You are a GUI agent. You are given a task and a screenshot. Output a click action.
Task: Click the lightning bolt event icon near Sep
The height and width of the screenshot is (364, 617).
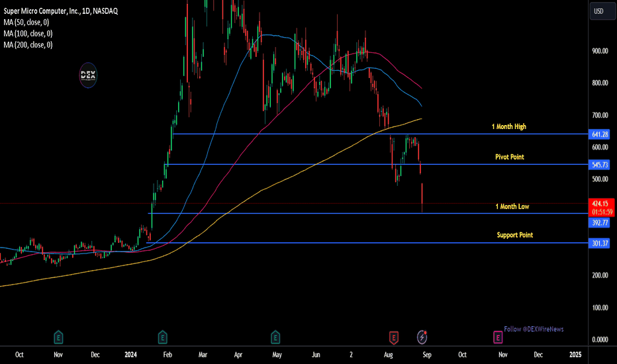(x=422, y=337)
